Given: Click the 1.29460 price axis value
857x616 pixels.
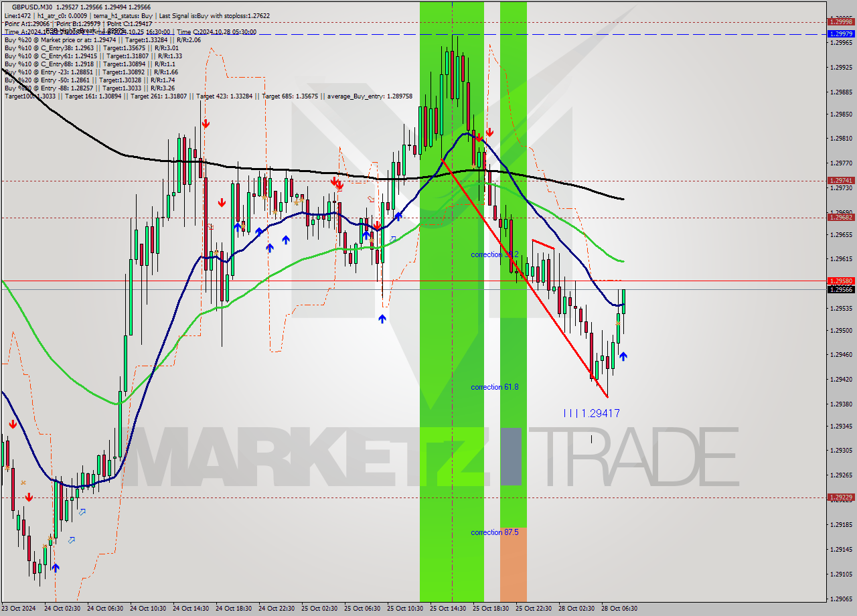Looking at the screenshot, I should pos(842,355).
